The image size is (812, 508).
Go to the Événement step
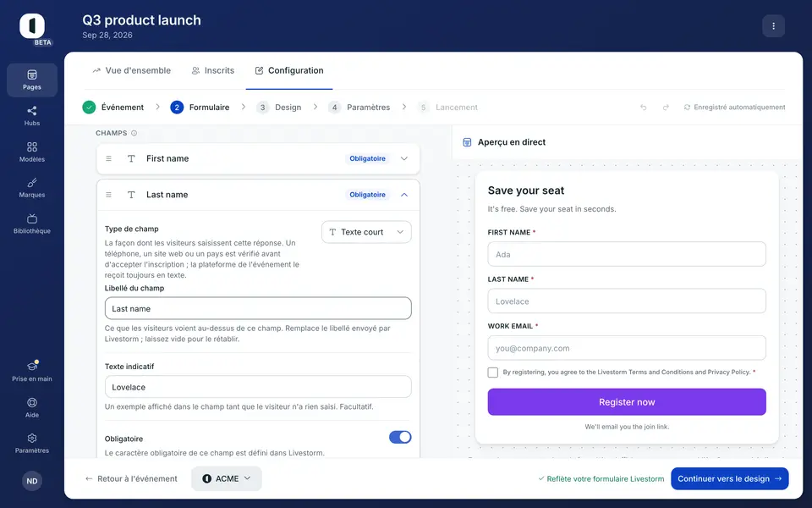(x=112, y=108)
